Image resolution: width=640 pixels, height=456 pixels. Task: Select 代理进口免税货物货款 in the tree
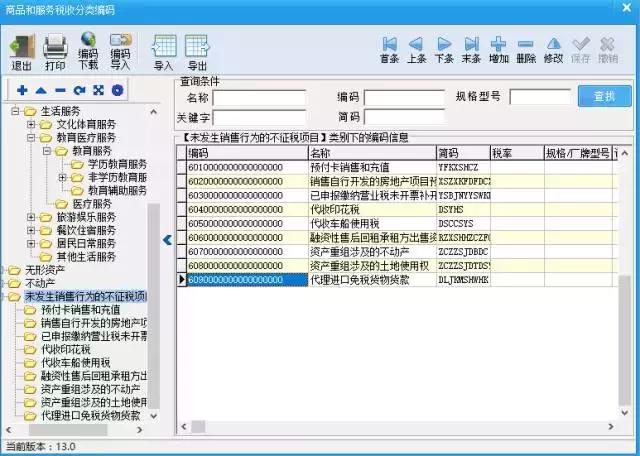90,416
